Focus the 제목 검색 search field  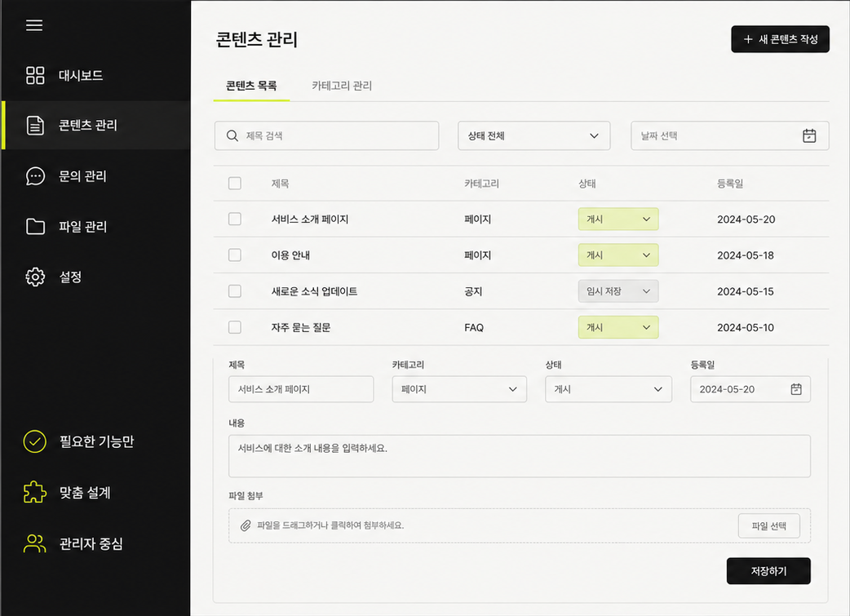click(x=327, y=135)
